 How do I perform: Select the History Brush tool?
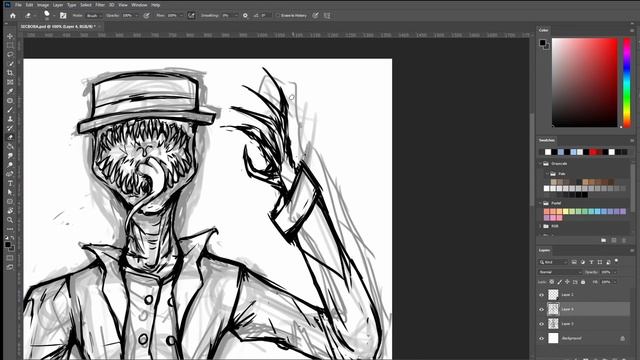coord(10,128)
